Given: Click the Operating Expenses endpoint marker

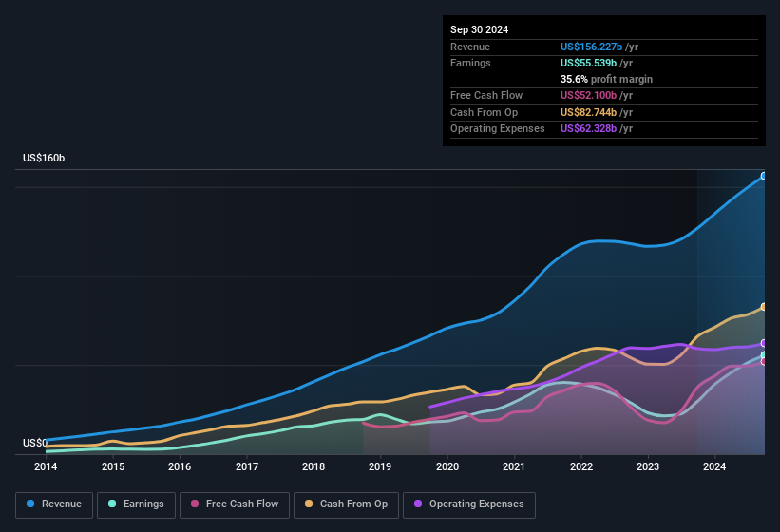Looking at the screenshot, I should 764,343.
